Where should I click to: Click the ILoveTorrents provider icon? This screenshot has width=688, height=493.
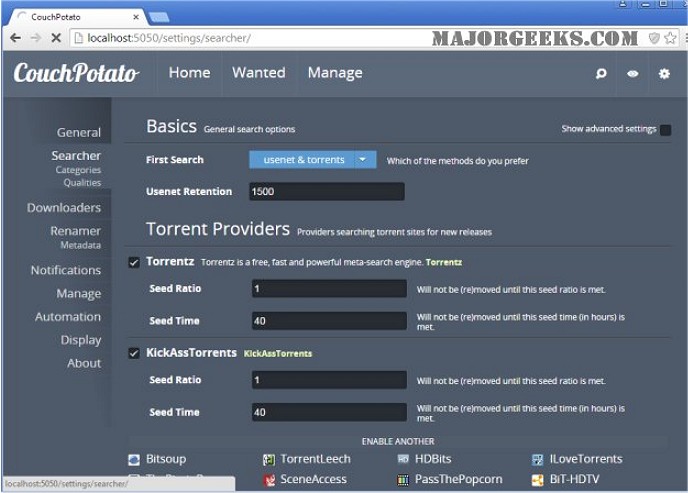538,460
